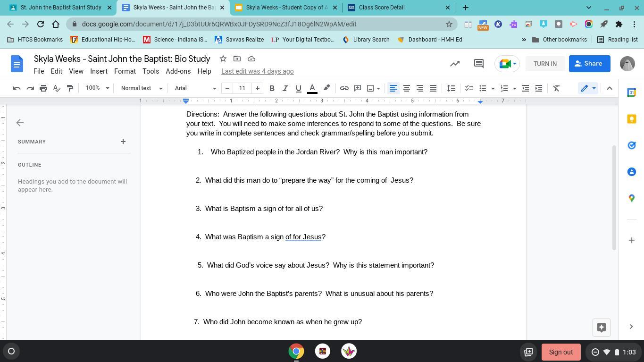Click the Sign out button
This screenshot has height=362, width=644.
pyautogui.click(x=561, y=352)
